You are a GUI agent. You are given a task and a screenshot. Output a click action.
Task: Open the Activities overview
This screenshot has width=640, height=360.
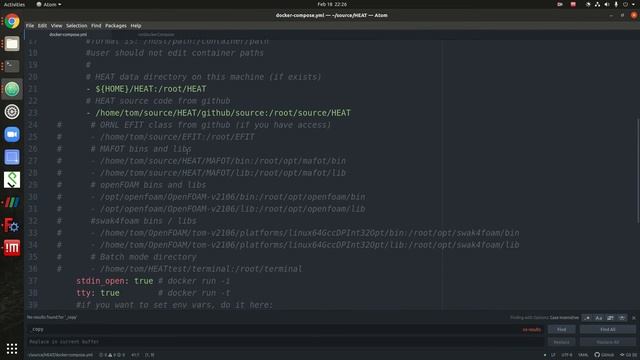14,4
